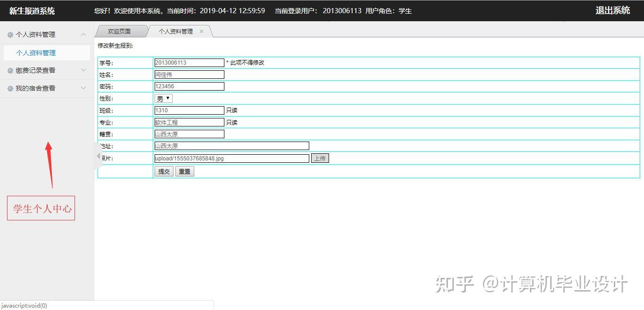Collapse sidebar with left arrow handle
Viewport: 644px width, 310px height.
[99, 156]
